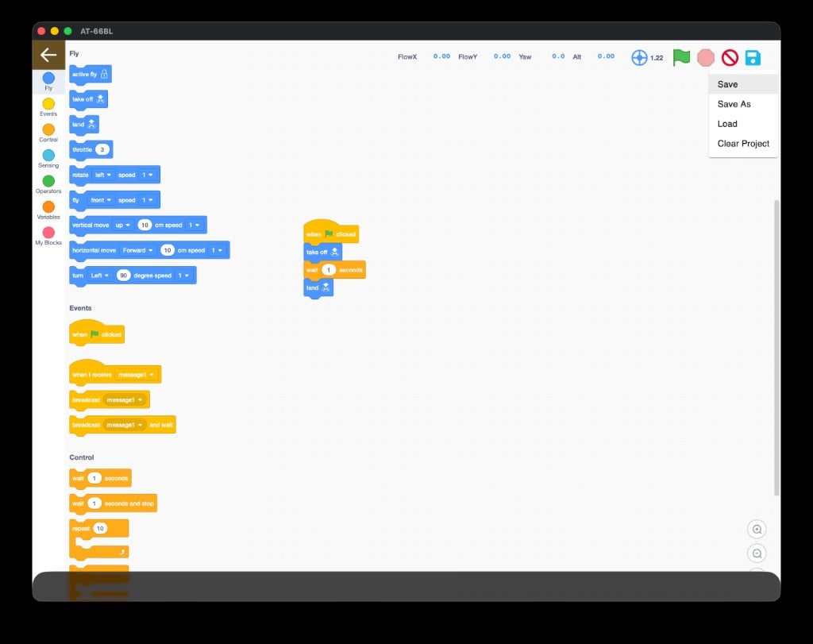813x644 pixels.
Task: Click the pink stop octagon icon
Action: [x=706, y=57]
